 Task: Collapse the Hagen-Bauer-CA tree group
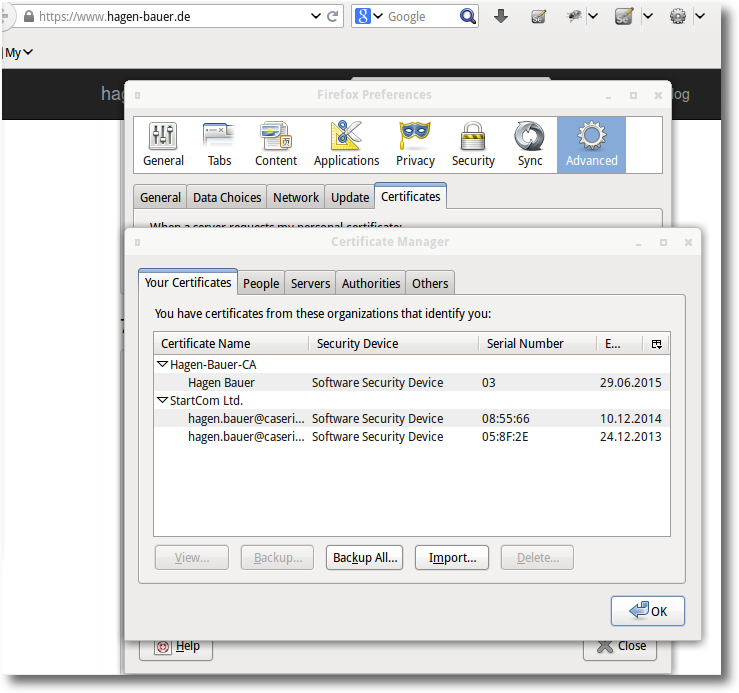pyautogui.click(x=163, y=364)
